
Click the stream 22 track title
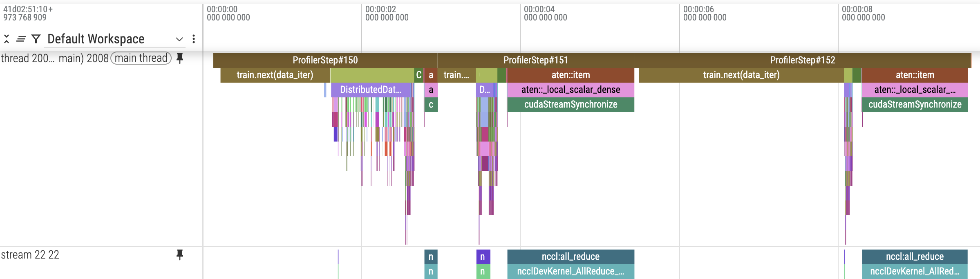click(30, 255)
